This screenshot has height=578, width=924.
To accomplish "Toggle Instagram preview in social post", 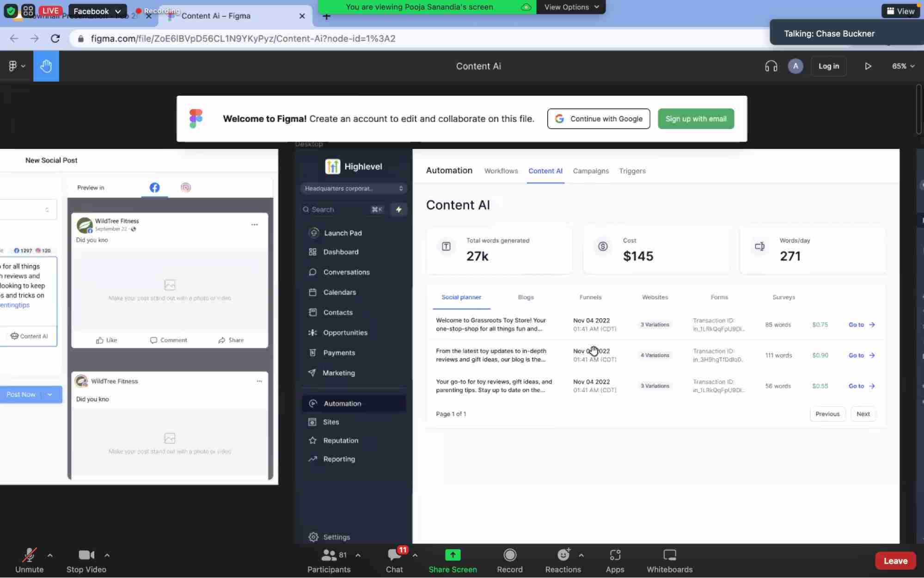I will [185, 187].
